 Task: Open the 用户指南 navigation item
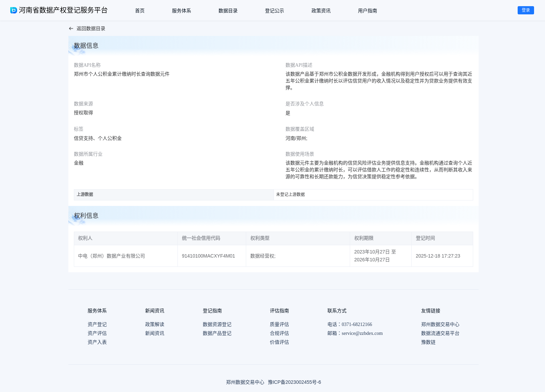click(368, 11)
